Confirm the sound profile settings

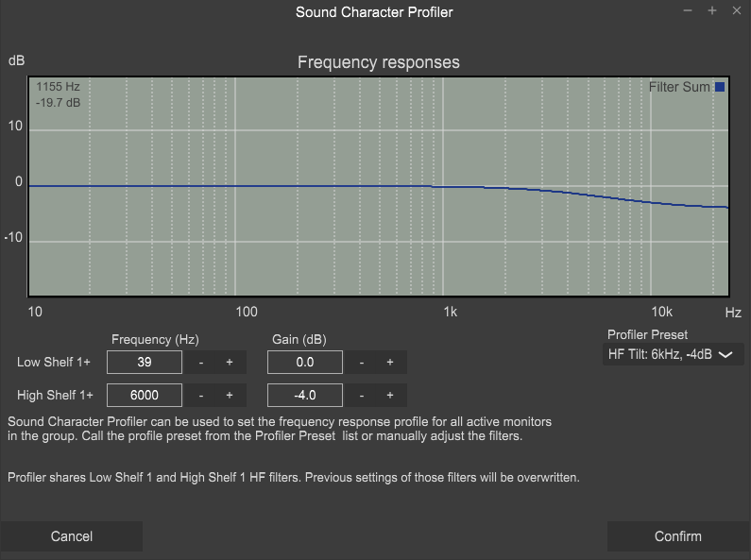pos(677,536)
